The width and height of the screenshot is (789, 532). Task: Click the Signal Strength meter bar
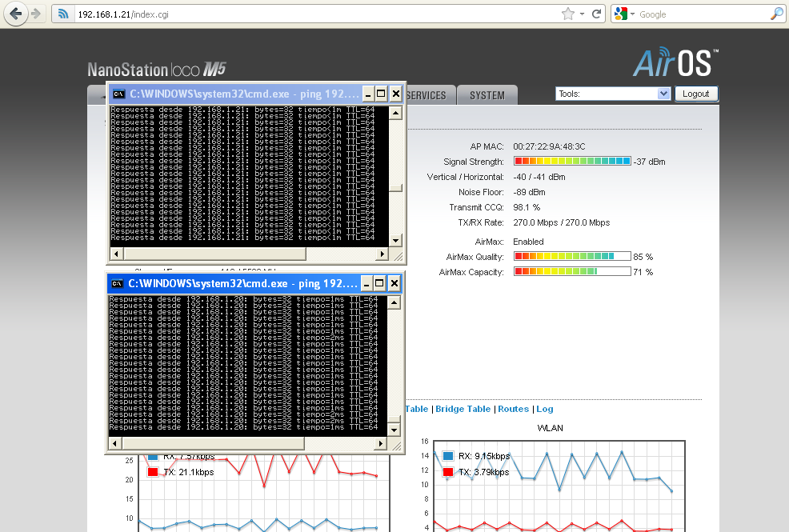click(572, 162)
